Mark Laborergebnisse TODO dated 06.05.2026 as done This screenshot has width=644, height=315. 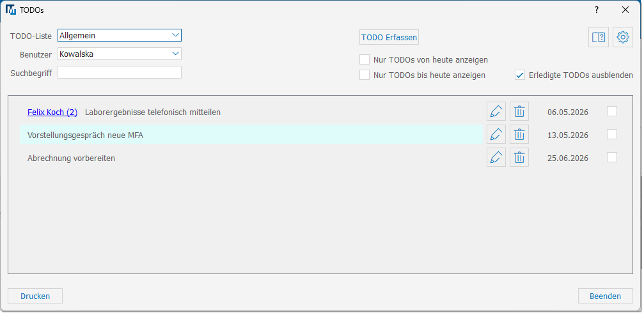(612, 111)
